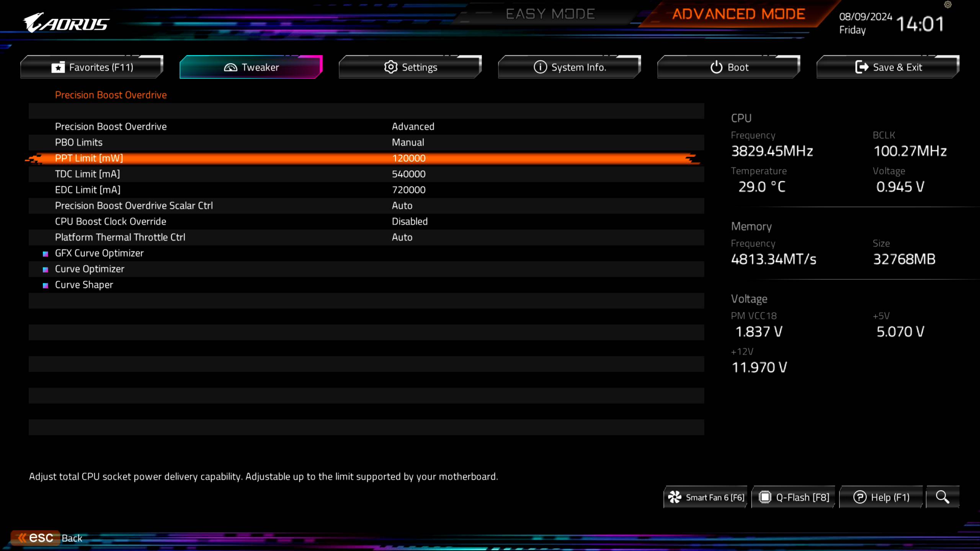
Task: Open Settings via the gear icon
Action: click(x=391, y=67)
